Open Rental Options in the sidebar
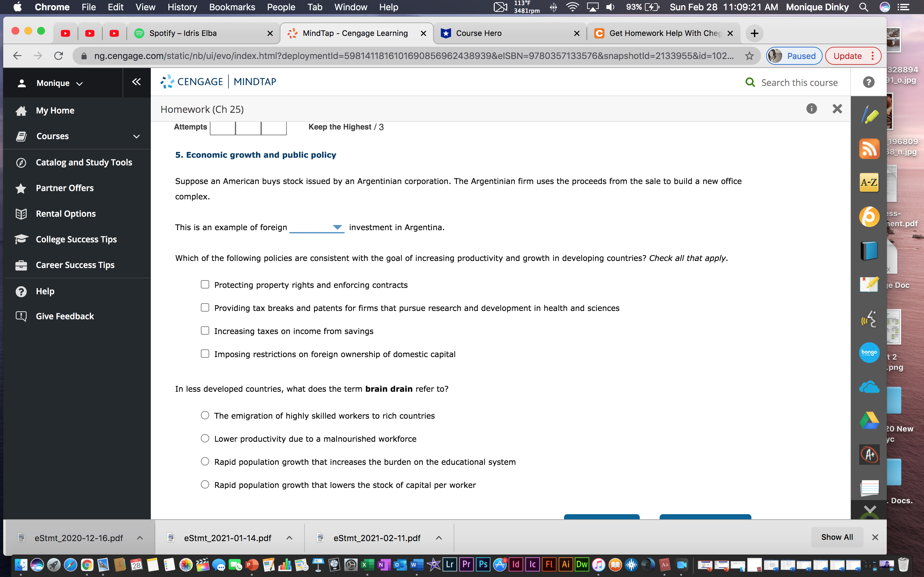This screenshot has height=577, width=924. (65, 213)
